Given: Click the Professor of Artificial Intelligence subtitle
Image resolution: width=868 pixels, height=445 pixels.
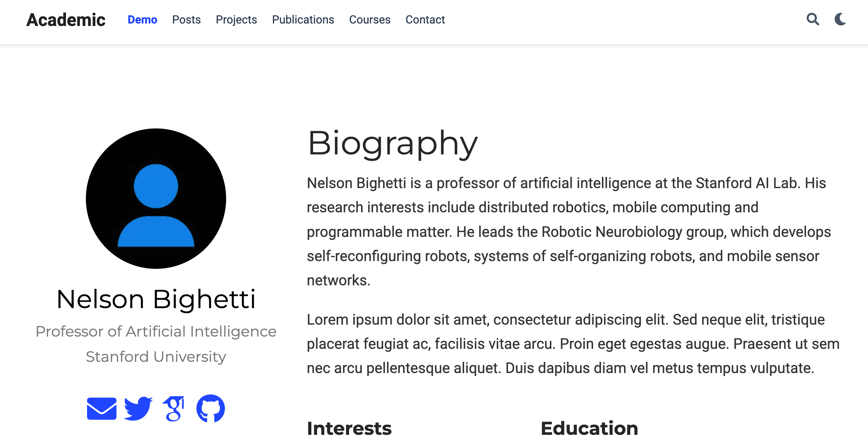Looking at the screenshot, I should coord(156,331).
